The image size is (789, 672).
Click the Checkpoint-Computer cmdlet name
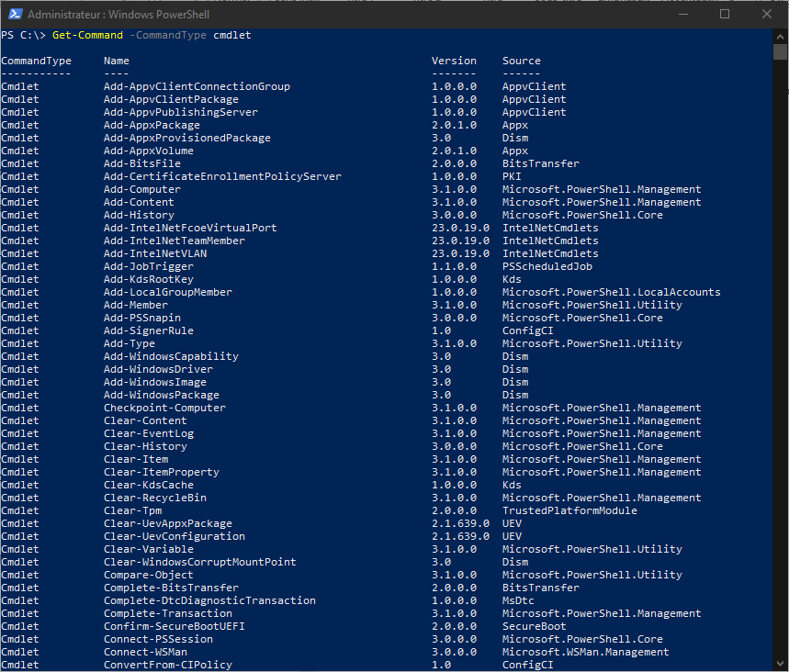click(x=164, y=408)
